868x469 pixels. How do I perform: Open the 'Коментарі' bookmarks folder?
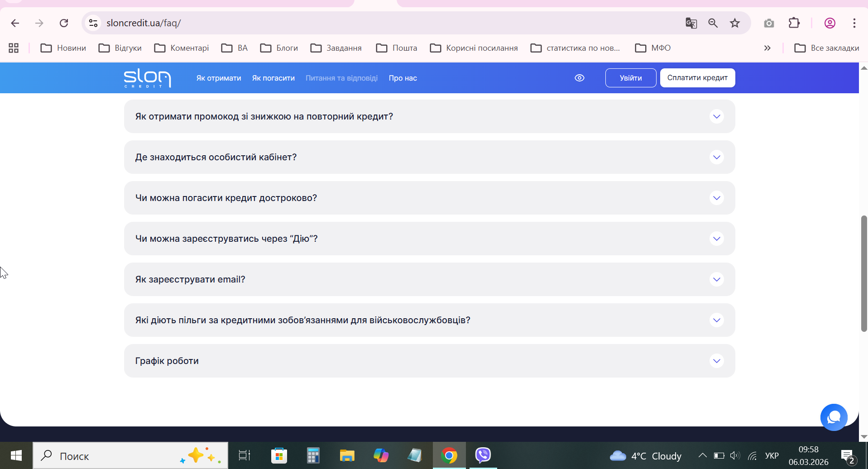click(182, 48)
